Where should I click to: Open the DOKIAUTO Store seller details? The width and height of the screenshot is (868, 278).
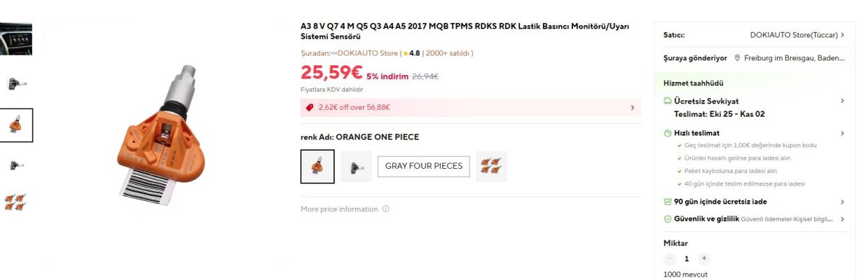[797, 34]
